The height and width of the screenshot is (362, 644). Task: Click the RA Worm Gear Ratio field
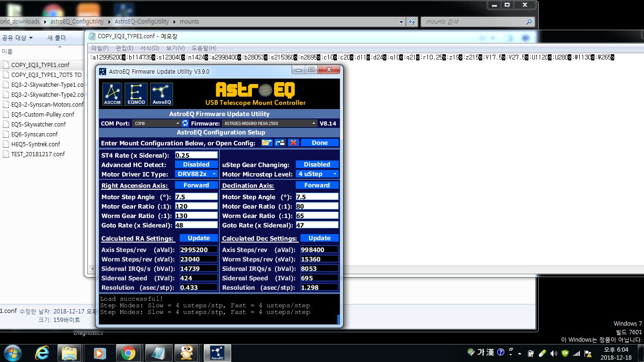pyautogui.click(x=196, y=215)
